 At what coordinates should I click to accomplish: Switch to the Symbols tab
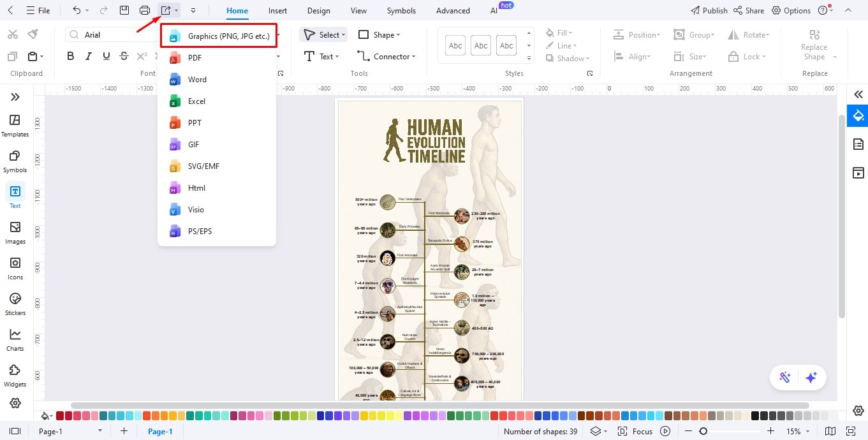401,11
